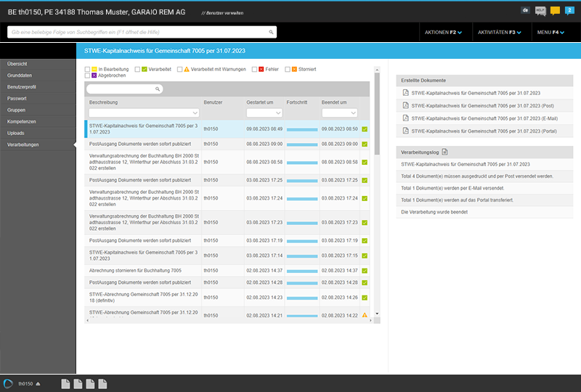581x392 pixels.
Task: Open the blue notification bubble showing 2
Action: pos(569,10)
